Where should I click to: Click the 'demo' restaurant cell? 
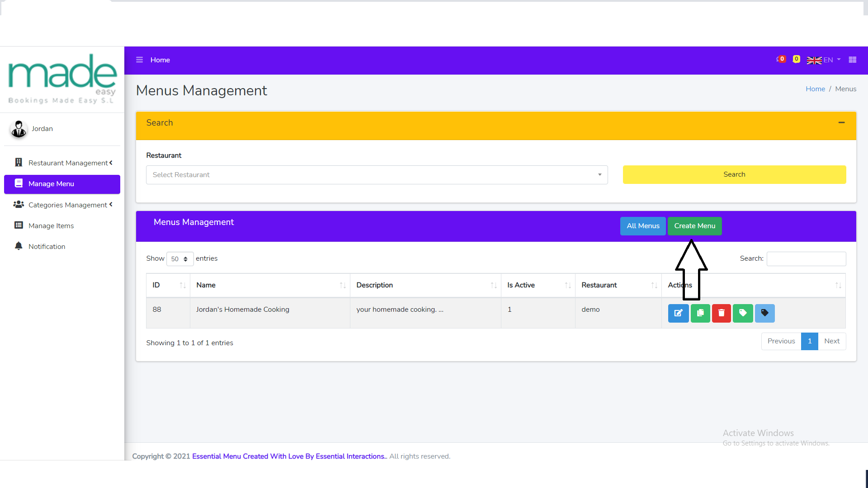(618, 313)
